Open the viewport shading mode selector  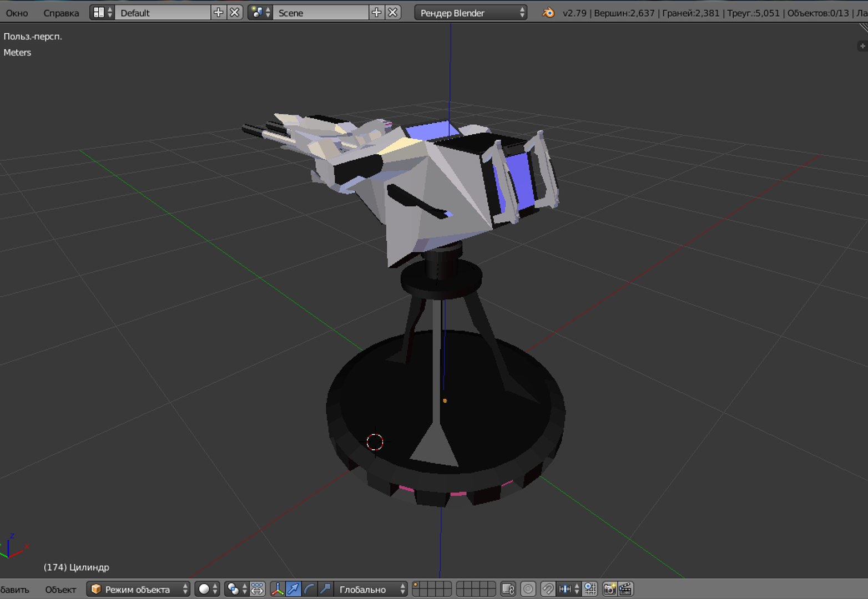point(208,589)
